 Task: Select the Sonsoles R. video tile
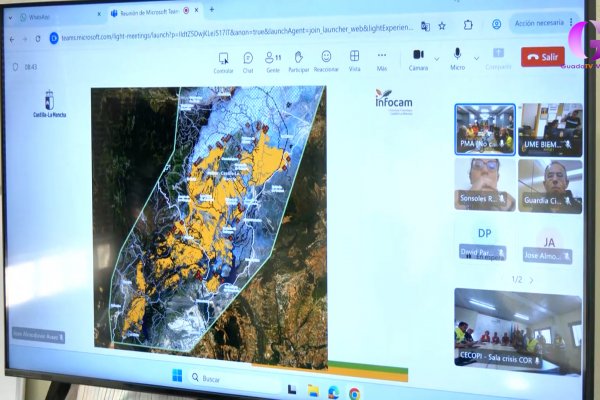[485, 184]
